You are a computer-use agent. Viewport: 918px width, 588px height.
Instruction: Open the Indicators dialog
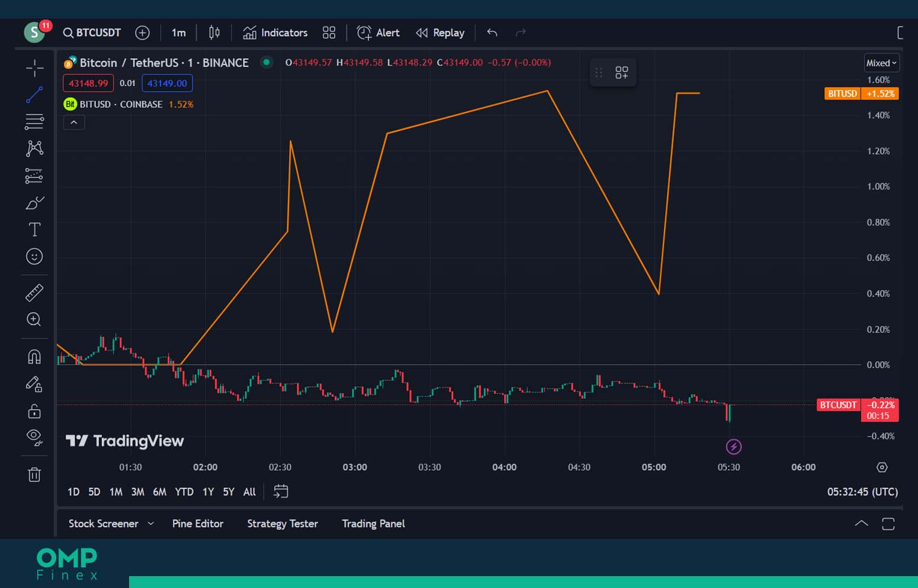(275, 33)
